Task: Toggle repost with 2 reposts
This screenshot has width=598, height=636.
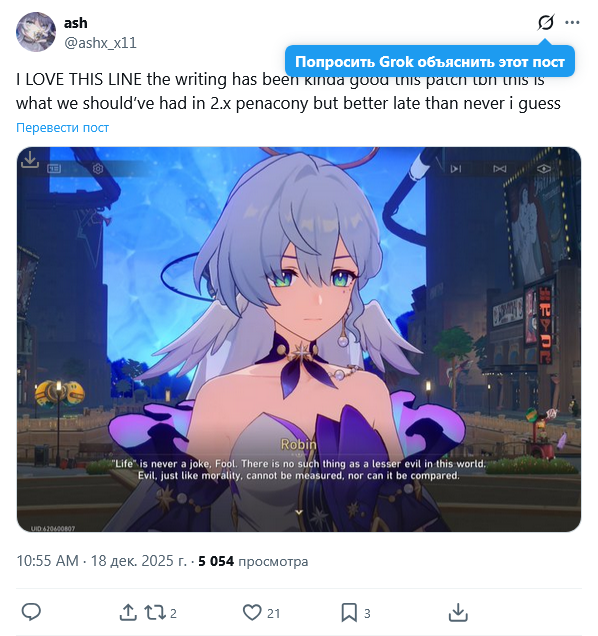Action: point(161,612)
